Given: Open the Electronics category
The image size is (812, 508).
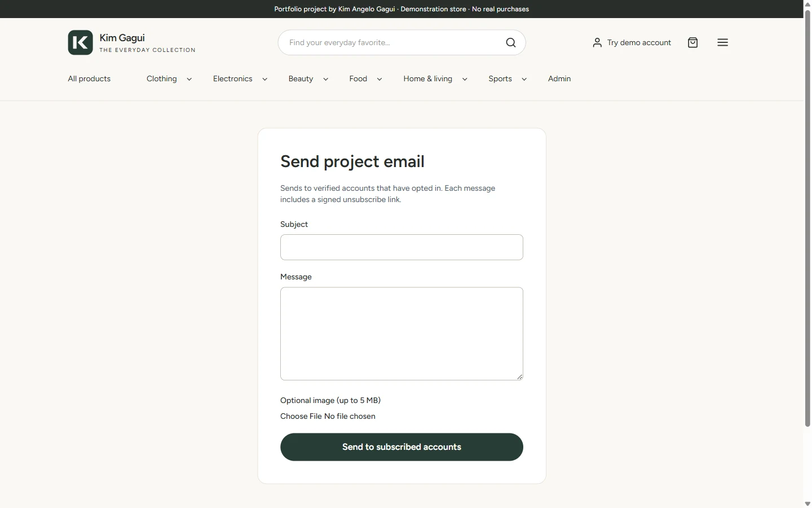Looking at the screenshot, I should 232,78.
